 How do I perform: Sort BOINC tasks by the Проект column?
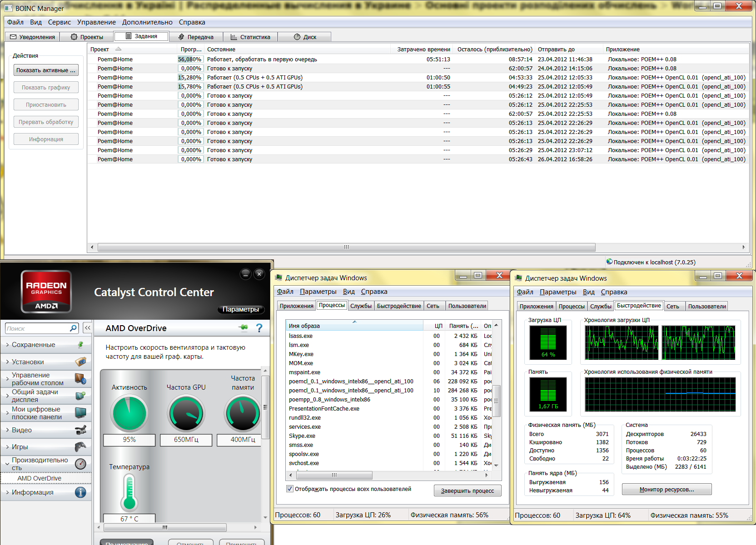[132, 49]
